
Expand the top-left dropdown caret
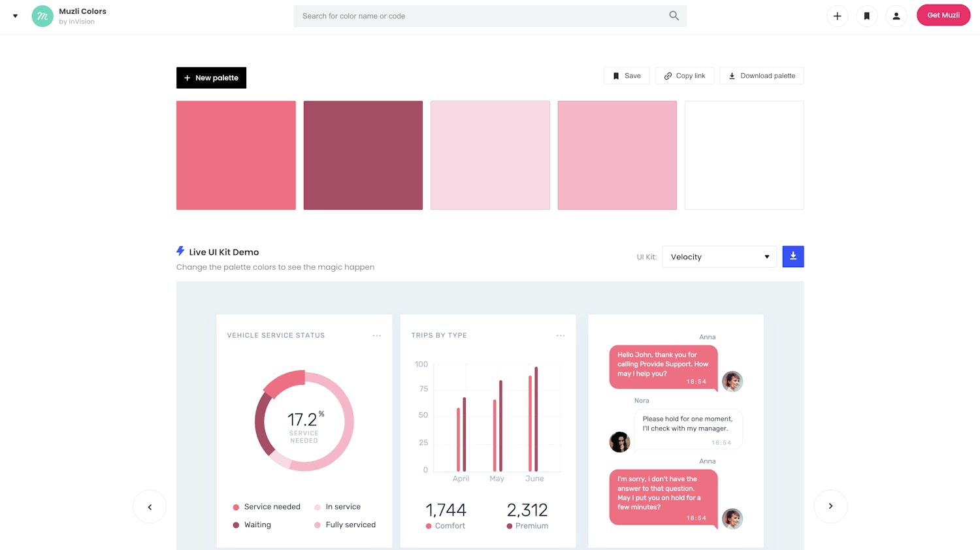point(15,16)
